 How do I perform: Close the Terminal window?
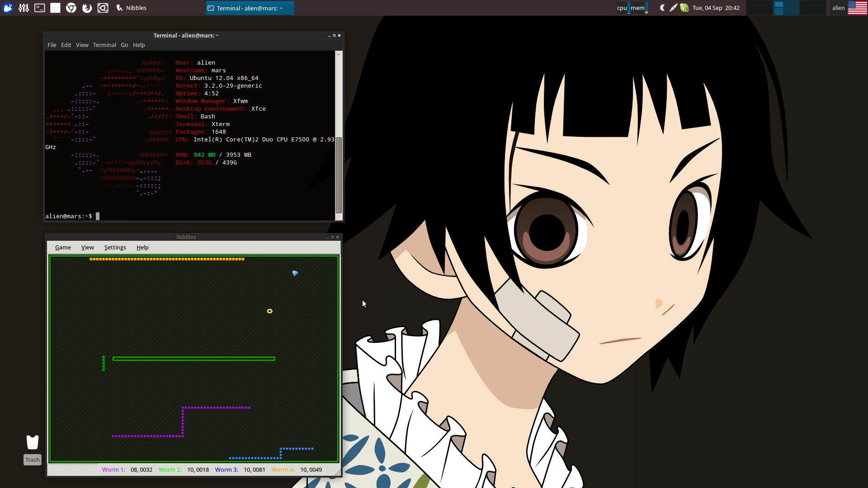[x=339, y=35]
